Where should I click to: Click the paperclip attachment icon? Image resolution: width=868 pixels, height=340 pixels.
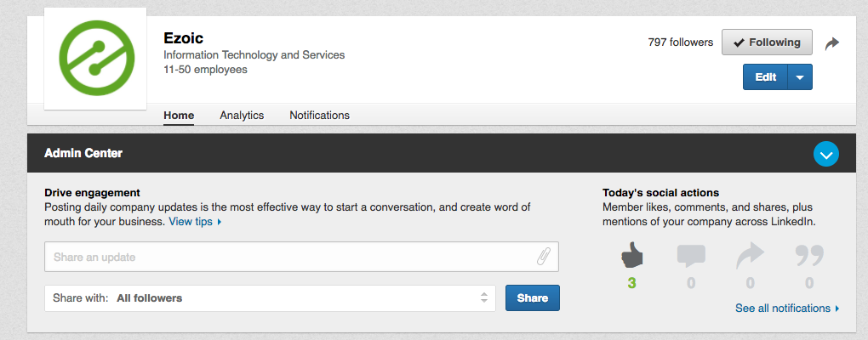coord(543,257)
